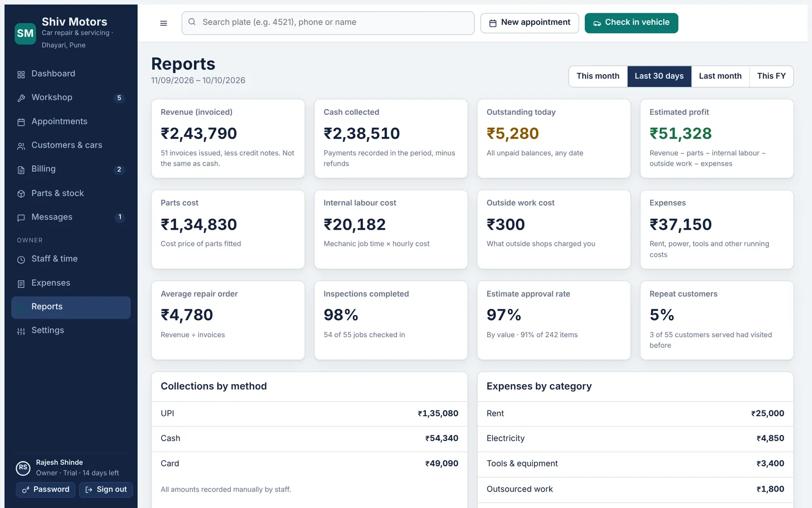Click the RS user avatar

(23, 467)
